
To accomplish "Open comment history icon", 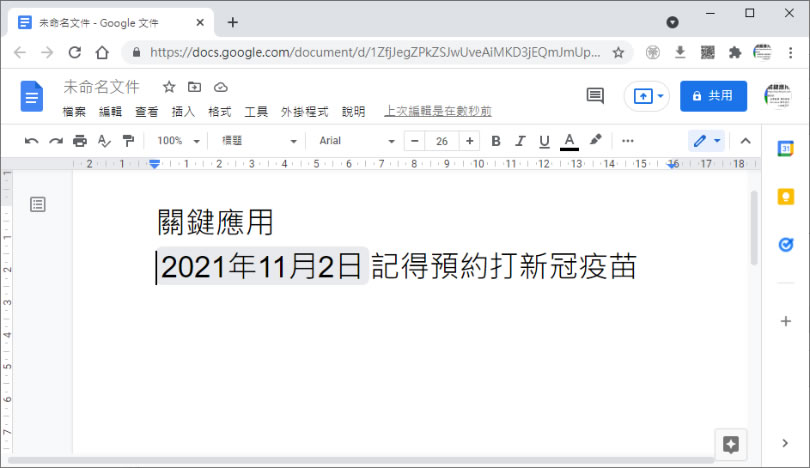I will (x=595, y=96).
